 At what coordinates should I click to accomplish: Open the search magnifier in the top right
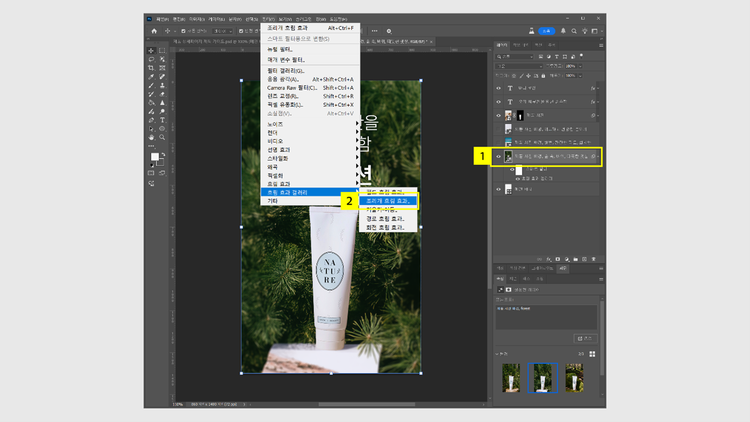(574, 31)
